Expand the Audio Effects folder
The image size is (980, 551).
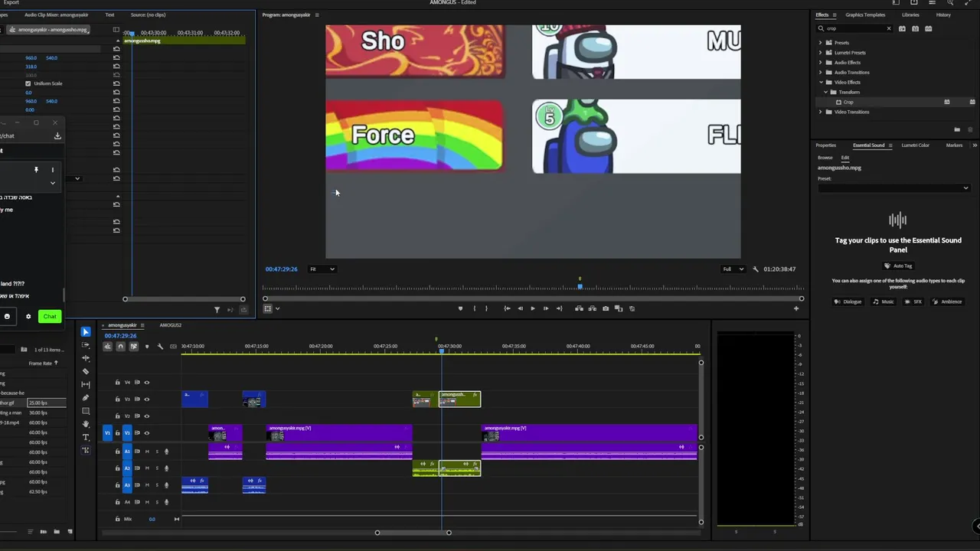point(820,63)
